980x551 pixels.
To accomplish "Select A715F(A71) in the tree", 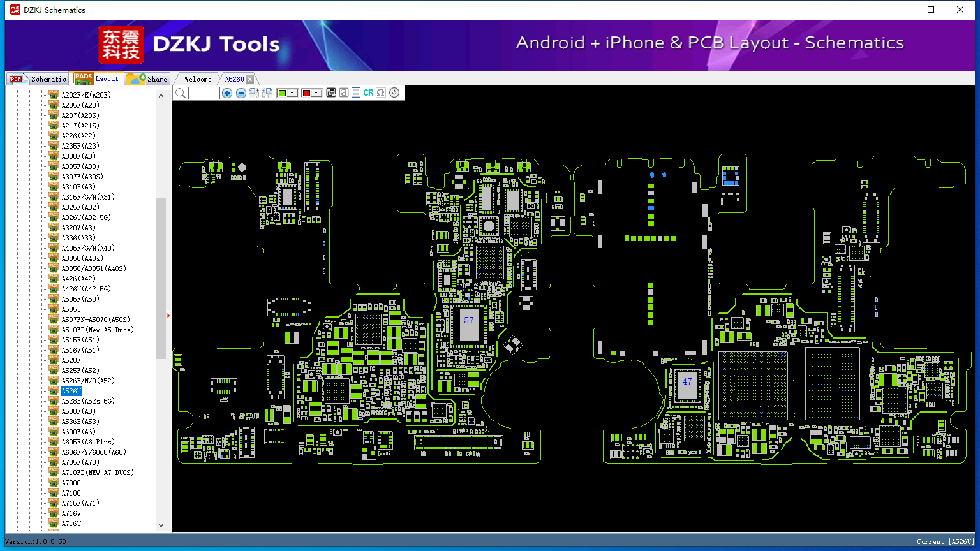I will coord(80,503).
